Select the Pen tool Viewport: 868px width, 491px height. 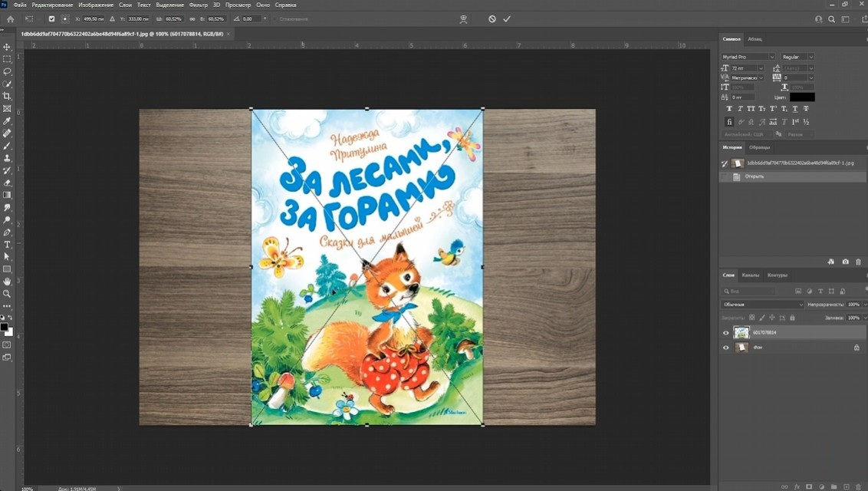click(x=7, y=232)
